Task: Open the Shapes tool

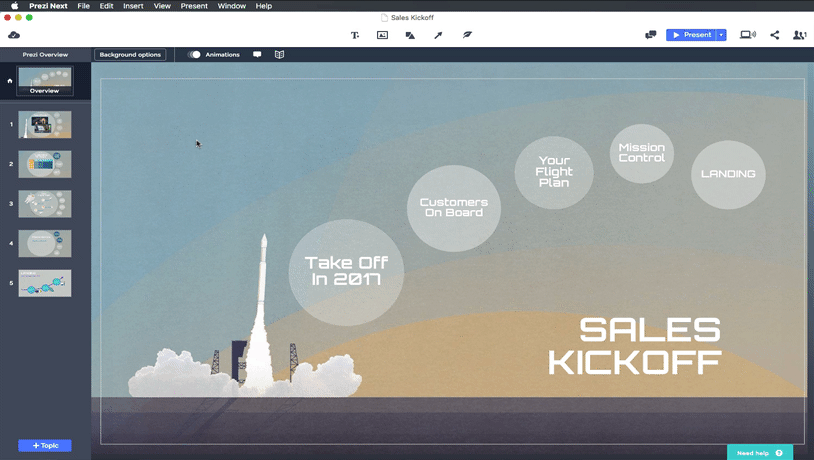Action: click(410, 35)
